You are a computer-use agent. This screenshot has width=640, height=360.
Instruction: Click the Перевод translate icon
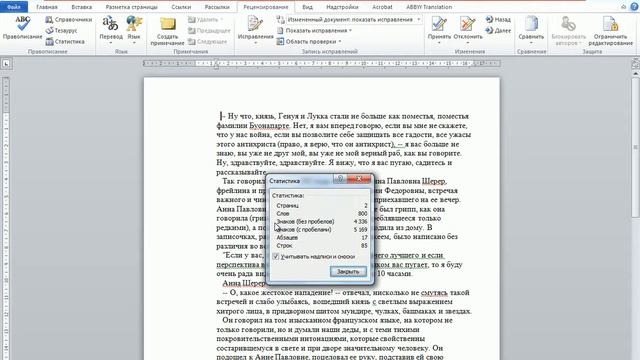[x=111, y=28]
